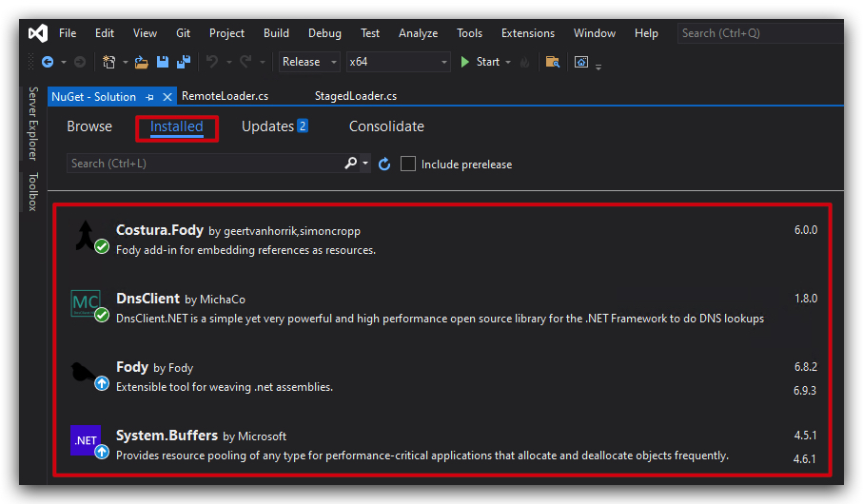Open the Extensions menu
Screen dimensions: 863x504
[528, 33]
